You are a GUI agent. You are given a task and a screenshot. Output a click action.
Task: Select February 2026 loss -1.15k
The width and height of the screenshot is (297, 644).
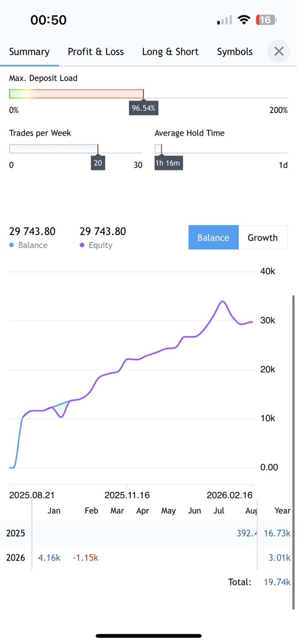pos(86,558)
